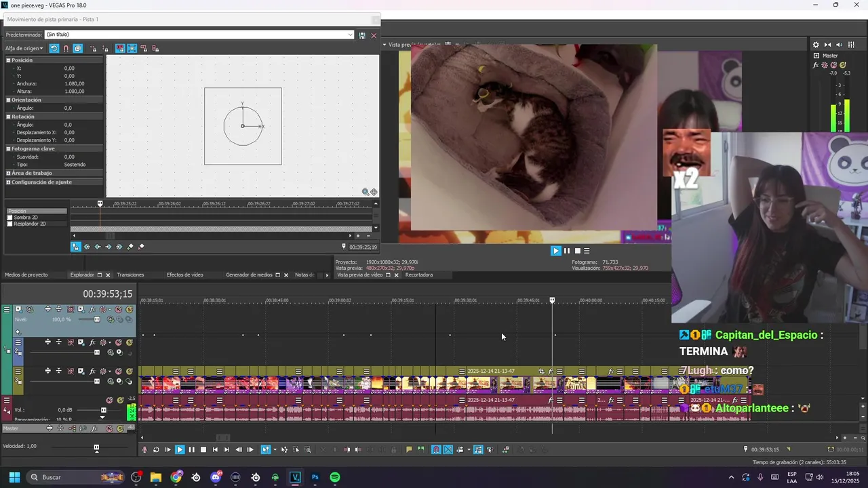
Task: Mute video track 1
Action: tap(119, 309)
